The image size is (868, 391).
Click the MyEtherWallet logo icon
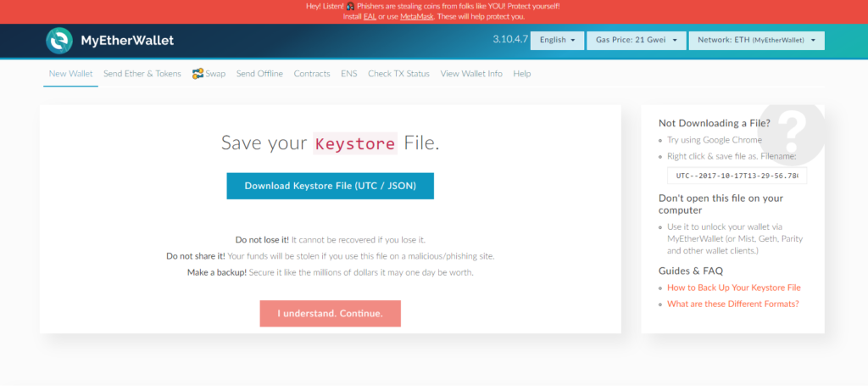click(59, 41)
